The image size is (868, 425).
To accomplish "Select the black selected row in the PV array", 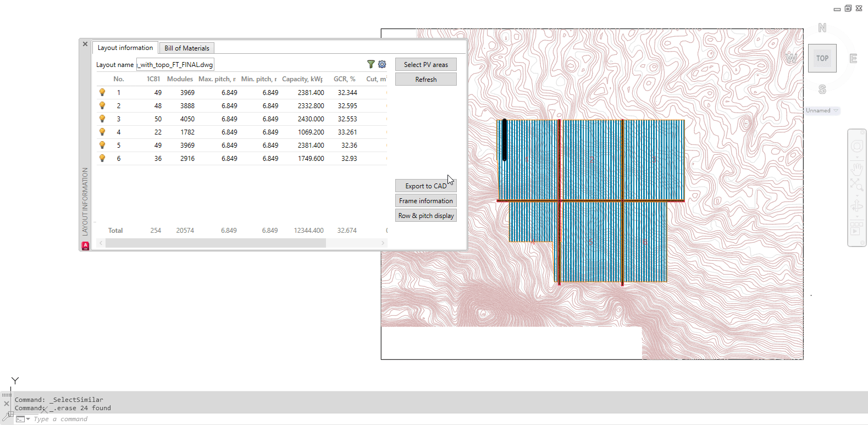I will (504, 140).
